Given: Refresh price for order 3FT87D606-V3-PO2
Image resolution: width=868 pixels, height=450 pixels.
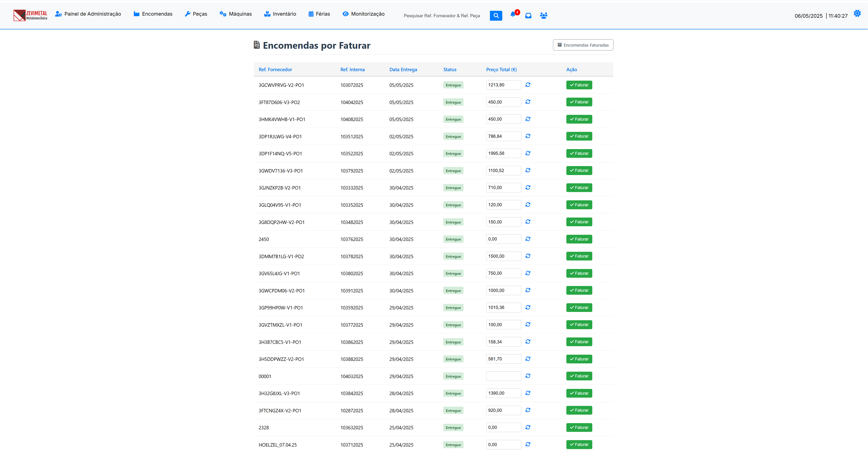Looking at the screenshot, I should coord(528,102).
